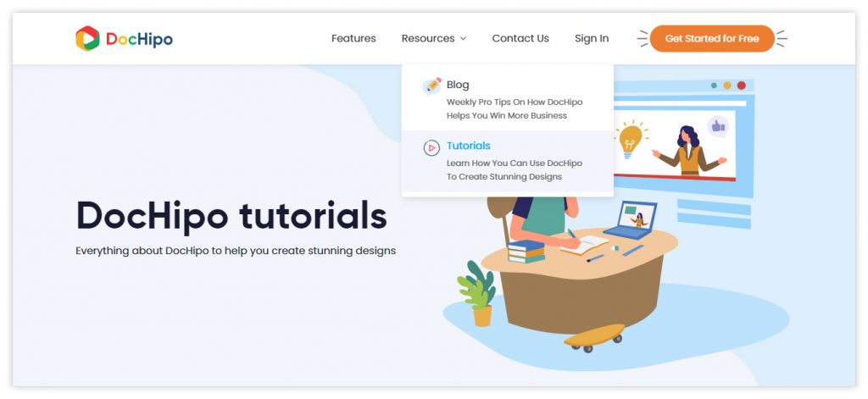Click the thumbs-up icon in illustration
The width and height of the screenshot is (868, 399).
[x=718, y=127]
